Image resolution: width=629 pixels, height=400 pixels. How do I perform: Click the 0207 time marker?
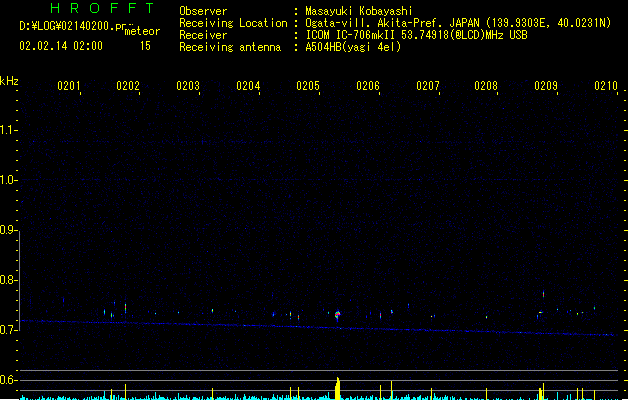[x=428, y=86]
